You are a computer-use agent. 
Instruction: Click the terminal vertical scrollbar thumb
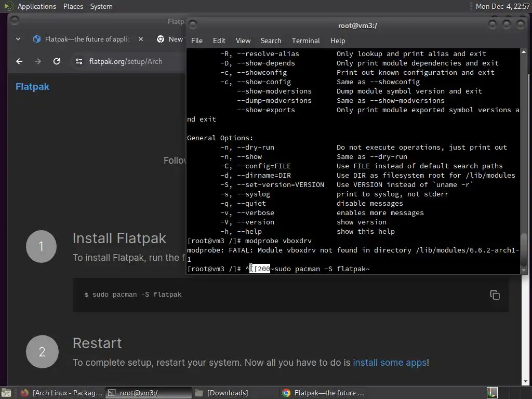[524, 249]
